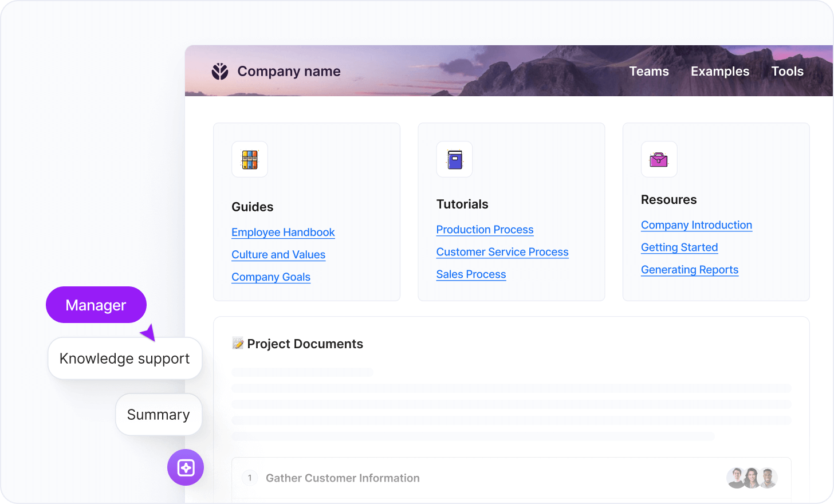Click the step number 1 badge

[x=250, y=478]
